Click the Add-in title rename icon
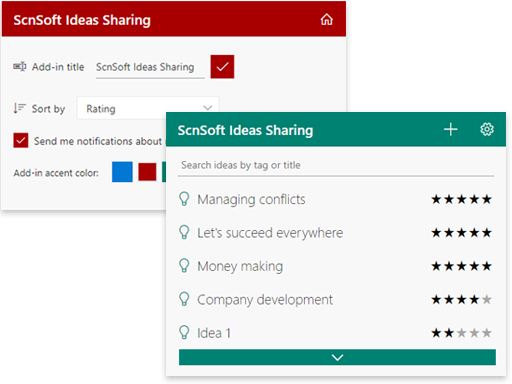The image size is (512, 384). tap(20, 66)
